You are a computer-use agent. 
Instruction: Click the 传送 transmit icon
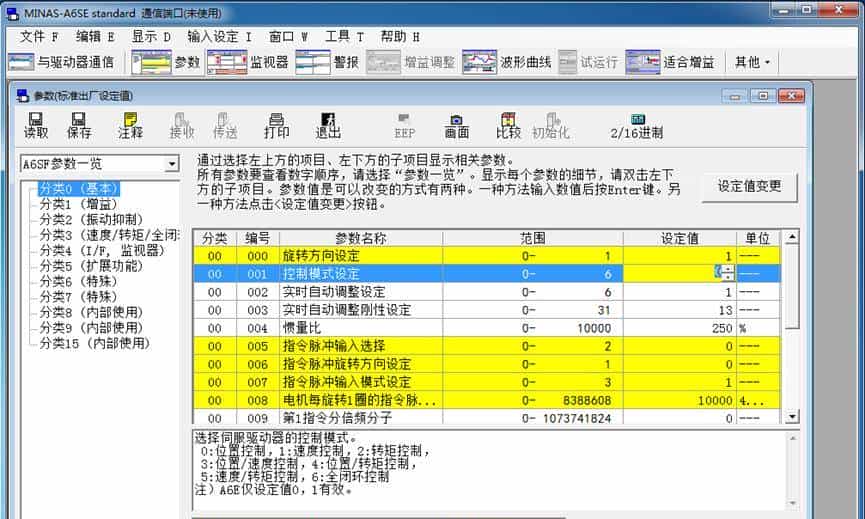pyautogui.click(x=225, y=126)
